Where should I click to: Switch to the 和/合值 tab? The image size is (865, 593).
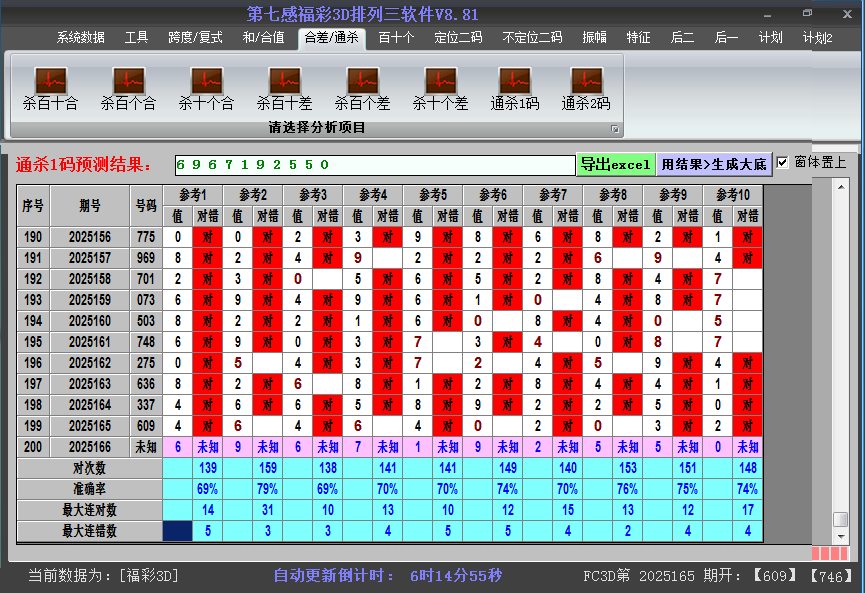pos(264,38)
